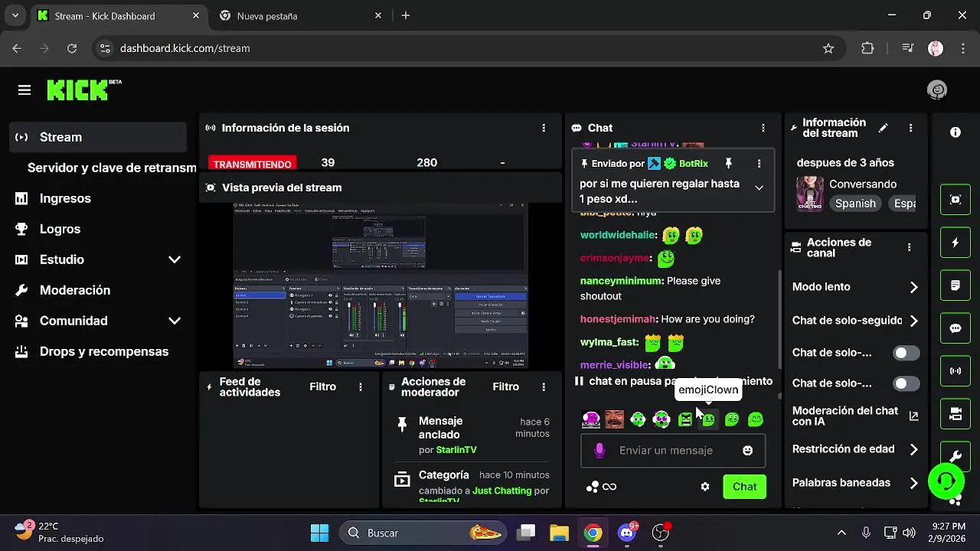Click the wrench widget in right rail

pos(955,456)
